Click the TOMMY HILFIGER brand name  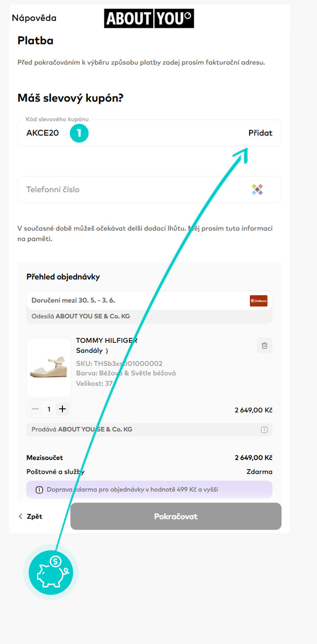[107, 341]
